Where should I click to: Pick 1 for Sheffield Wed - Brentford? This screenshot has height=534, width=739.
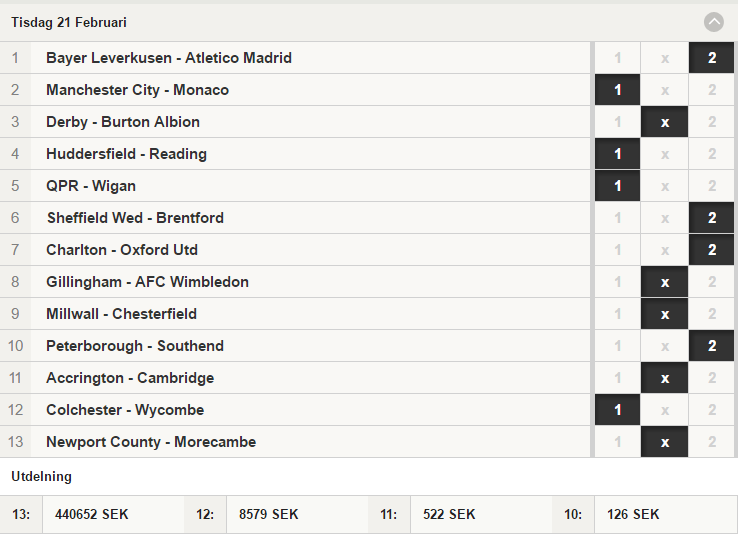pyautogui.click(x=617, y=218)
